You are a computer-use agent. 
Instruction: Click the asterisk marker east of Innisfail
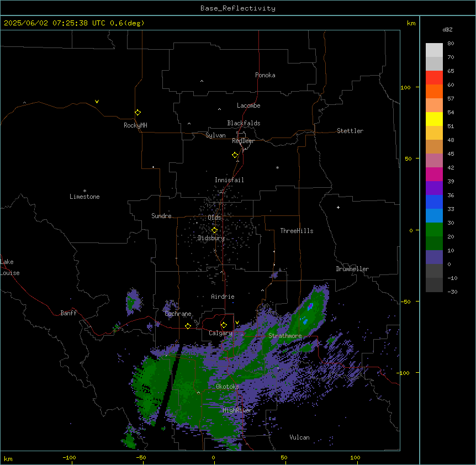click(277, 167)
